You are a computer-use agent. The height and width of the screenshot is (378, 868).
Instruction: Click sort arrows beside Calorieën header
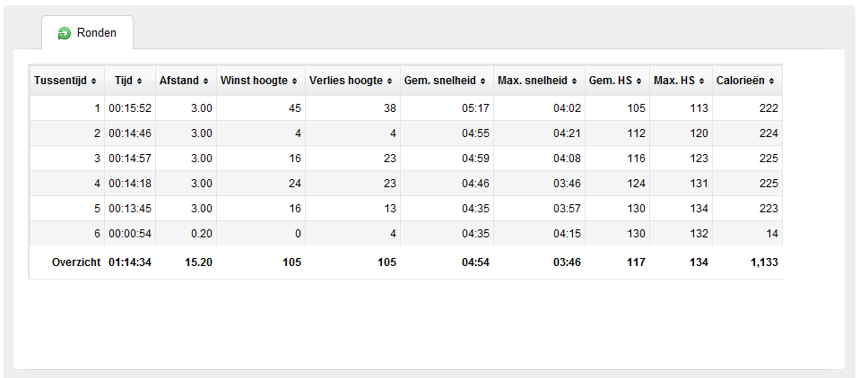772,82
